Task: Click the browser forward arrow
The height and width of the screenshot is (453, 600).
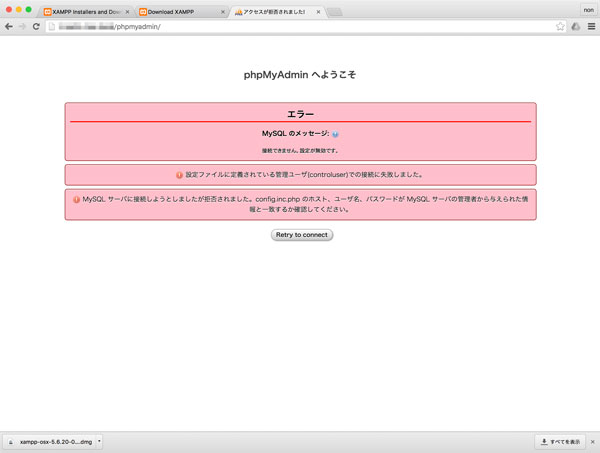Action: [23, 26]
